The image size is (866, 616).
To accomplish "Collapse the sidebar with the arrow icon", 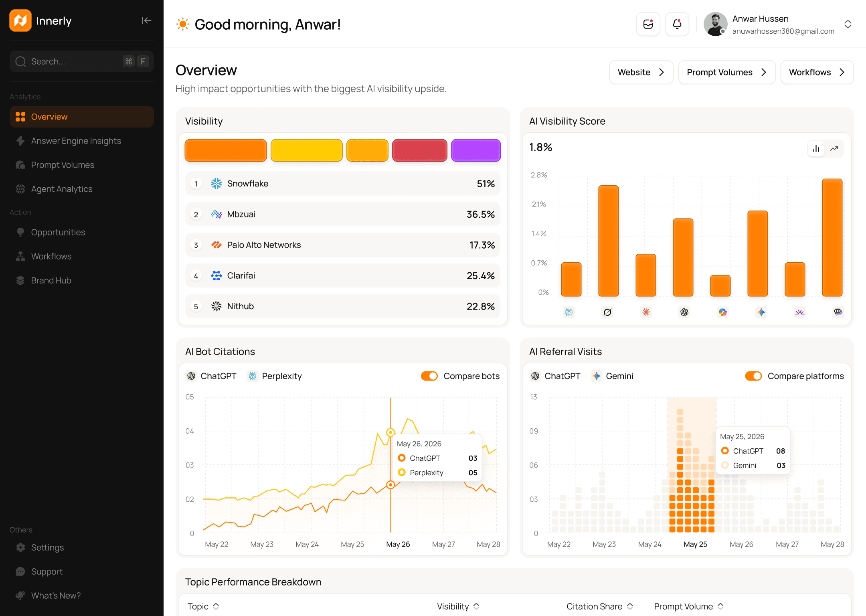I will point(146,20).
